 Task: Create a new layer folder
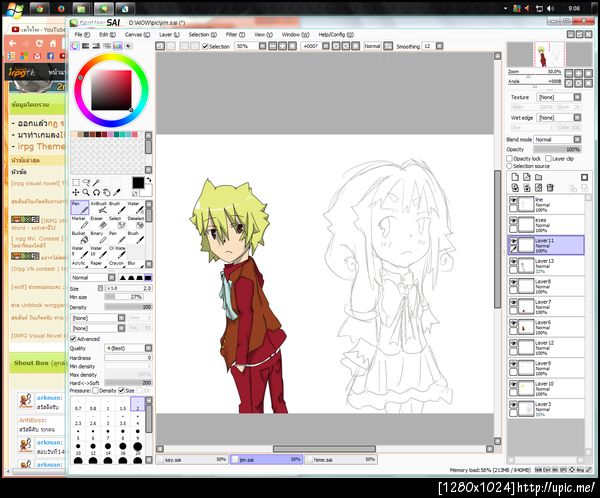[538, 177]
